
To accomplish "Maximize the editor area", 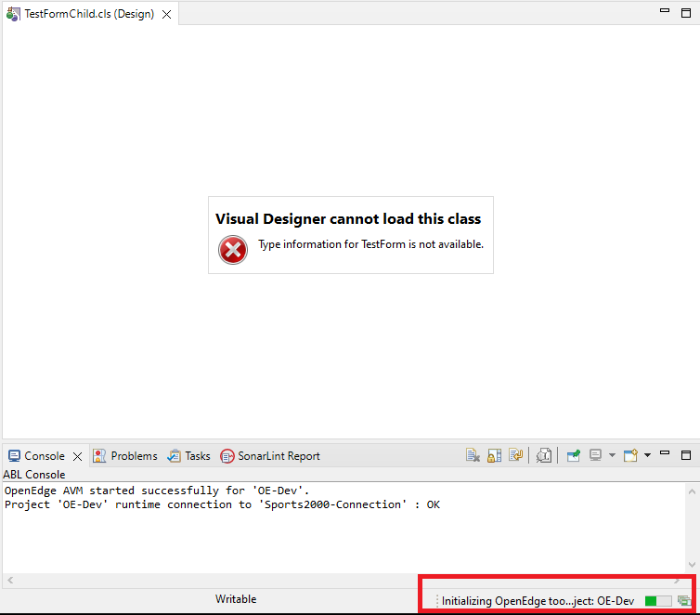I will (x=686, y=13).
